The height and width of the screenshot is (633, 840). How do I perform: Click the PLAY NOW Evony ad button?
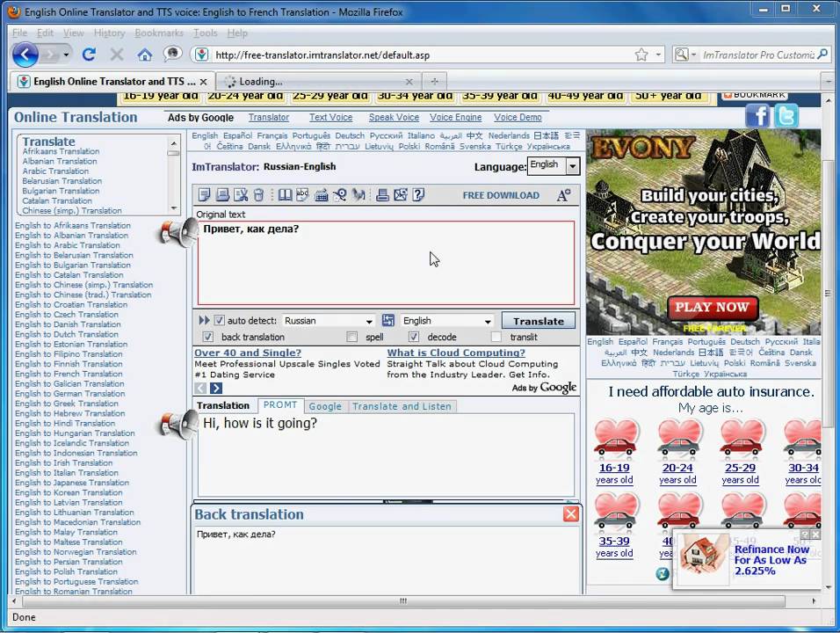pos(712,307)
